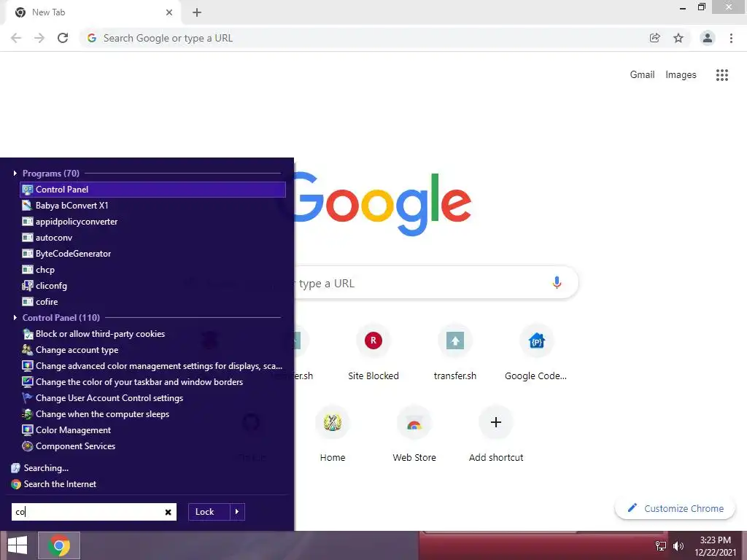Open a new Chrome tab with plus button

(x=197, y=12)
